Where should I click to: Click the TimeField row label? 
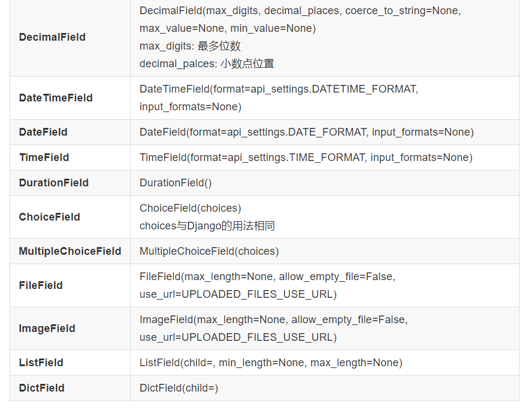click(x=44, y=157)
